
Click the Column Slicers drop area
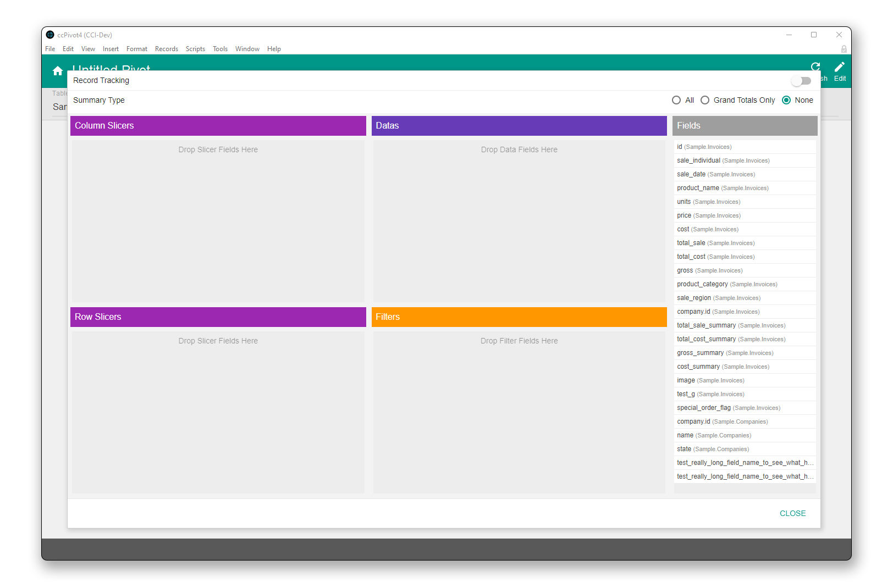(x=218, y=220)
